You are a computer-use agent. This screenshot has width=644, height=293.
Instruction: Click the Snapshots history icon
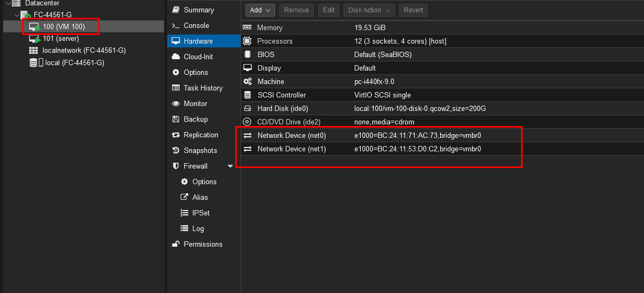tap(175, 150)
